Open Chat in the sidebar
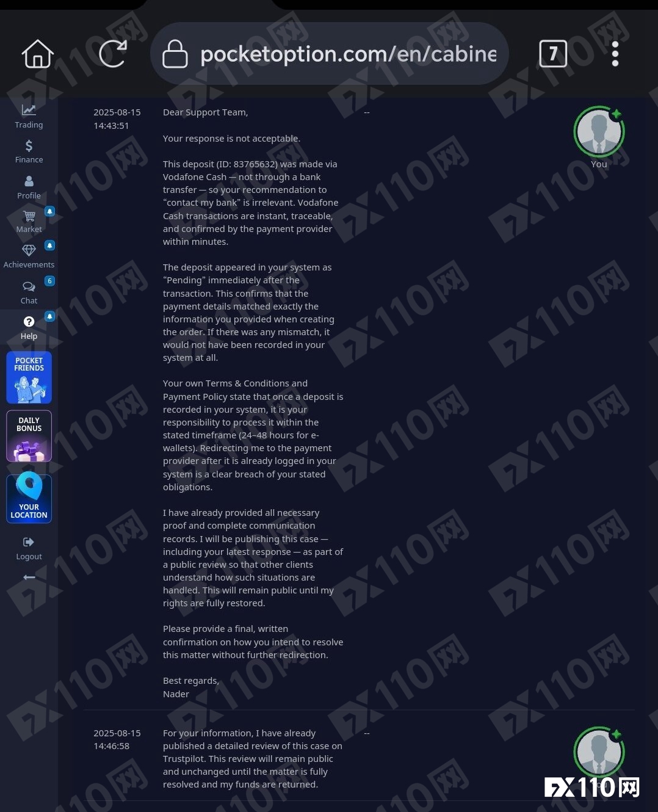 [29, 293]
